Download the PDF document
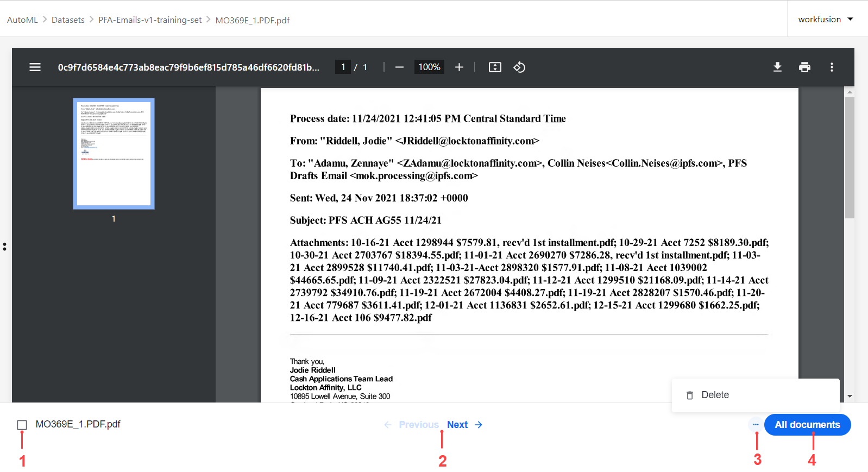Image resolution: width=868 pixels, height=472 pixels. pyautogui.click(x=778, y=67)
